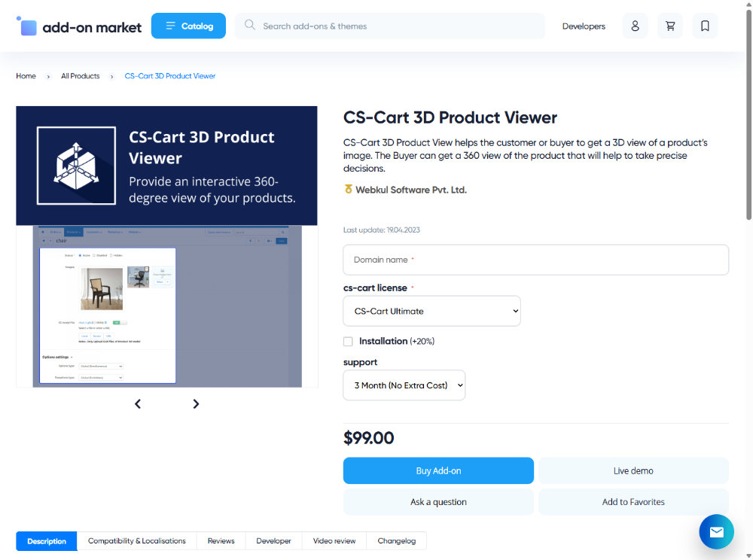The width and height of the screenshot is (753, 560).
Task: Click the Buy Add-on button
Action: point(438,471)
